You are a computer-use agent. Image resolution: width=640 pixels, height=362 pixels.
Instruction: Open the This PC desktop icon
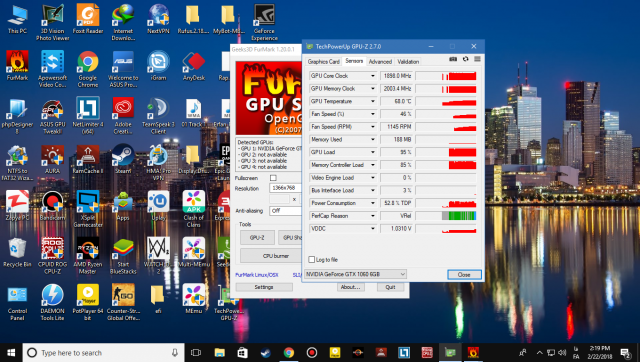click(17, 19)
